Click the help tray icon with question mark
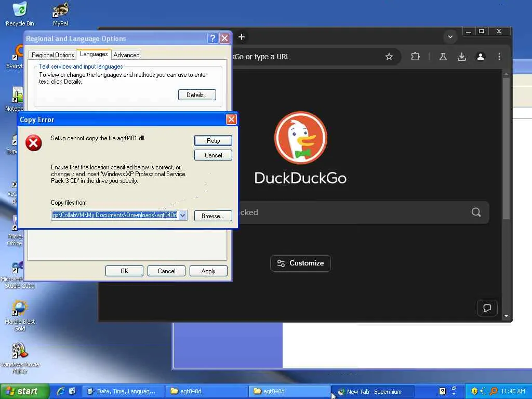 [442, 391]
